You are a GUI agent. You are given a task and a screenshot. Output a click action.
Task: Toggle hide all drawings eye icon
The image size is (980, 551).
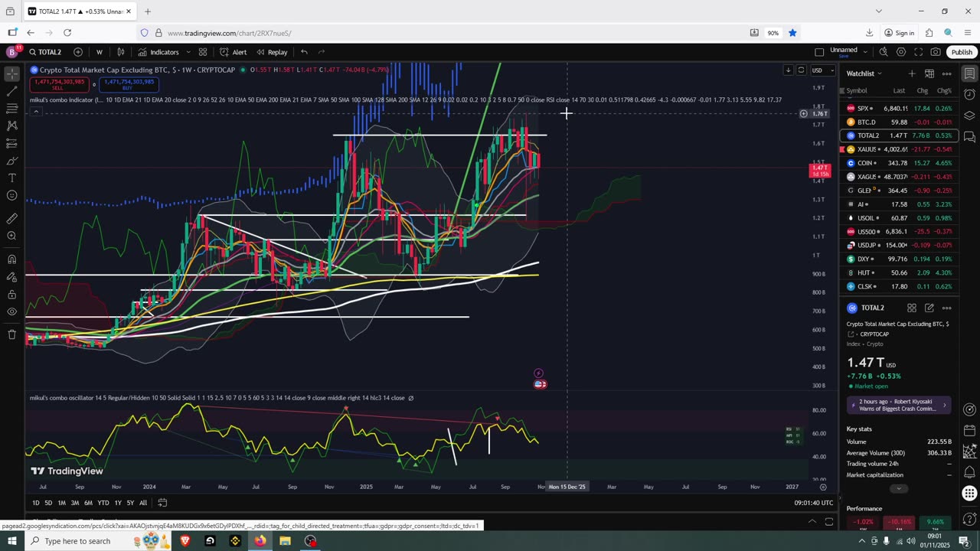12,311
